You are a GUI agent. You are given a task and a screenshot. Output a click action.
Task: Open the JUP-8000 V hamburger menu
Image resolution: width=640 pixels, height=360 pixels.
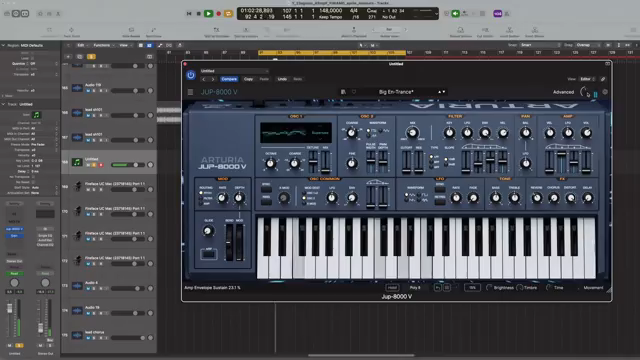190,92
